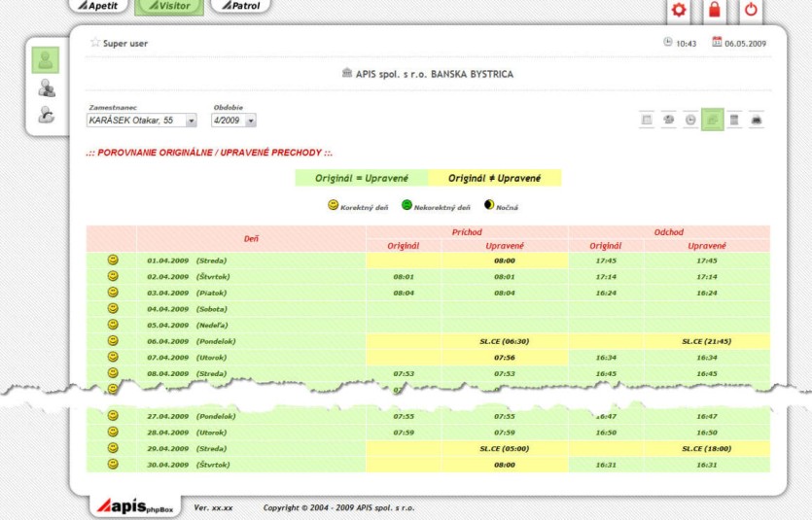Switch to the Apetit tab
The image size is (812, 520).
pyautogui.click(x=98, y=7)
